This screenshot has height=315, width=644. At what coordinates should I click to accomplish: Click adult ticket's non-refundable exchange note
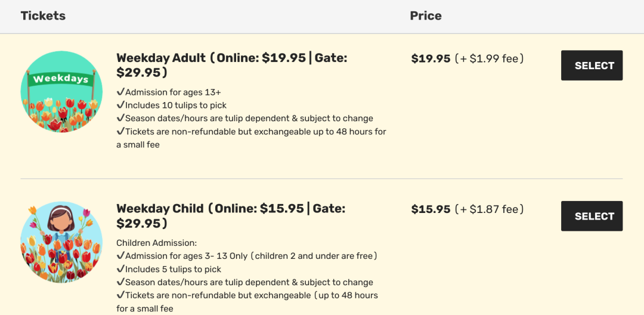[x=252, y=138]
